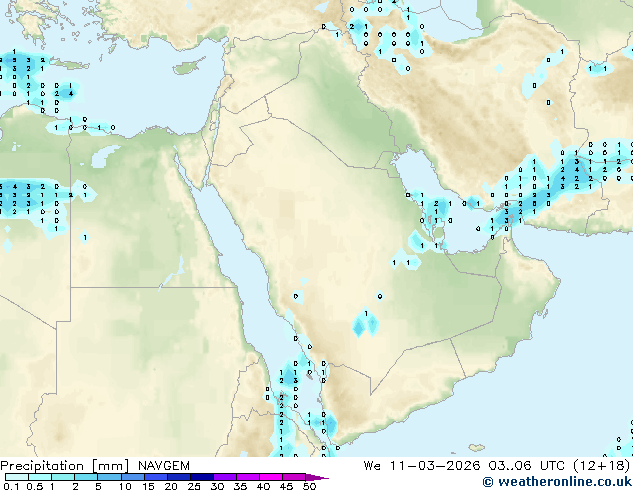Click the 40–45 mm pink swatch
Viewport: 634px width, 490px height.
(x=271, y=477)
